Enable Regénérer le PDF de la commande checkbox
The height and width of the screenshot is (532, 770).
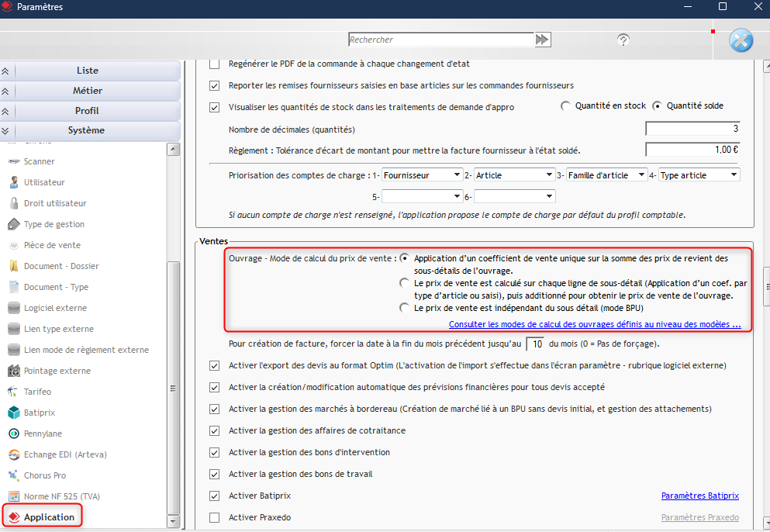pos(215,64)
